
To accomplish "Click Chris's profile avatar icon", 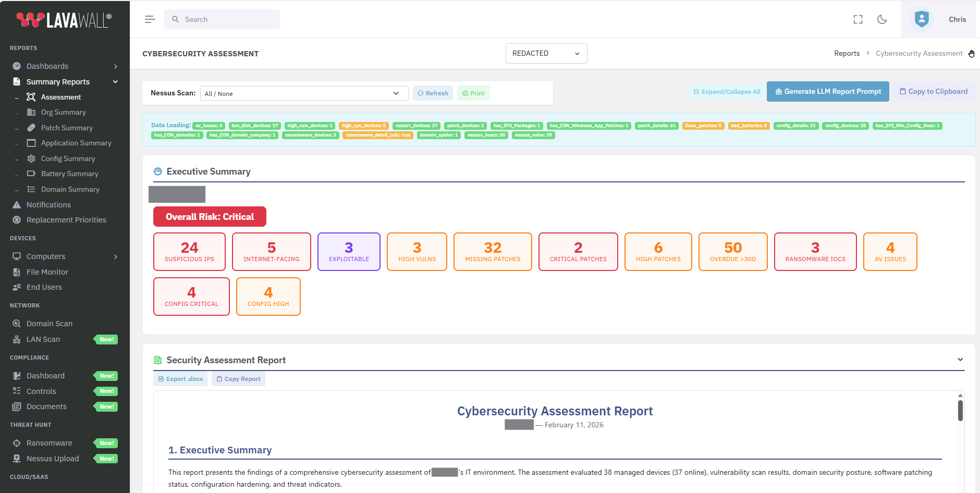I will 921,19.
